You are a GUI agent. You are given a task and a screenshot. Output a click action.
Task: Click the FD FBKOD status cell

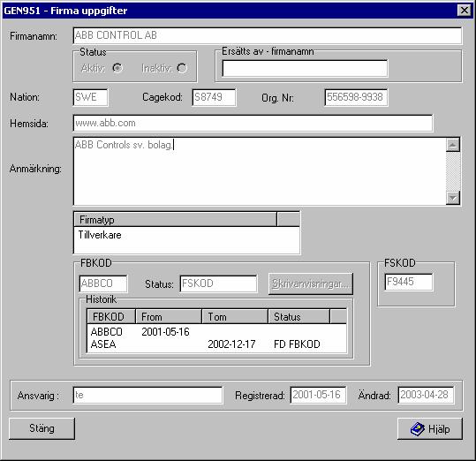tap(297, 344)
